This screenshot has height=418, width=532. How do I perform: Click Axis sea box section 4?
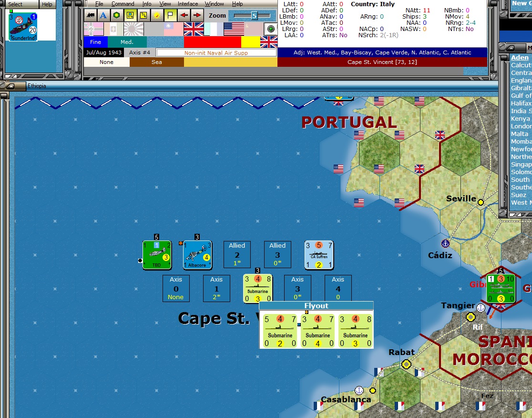pyautogui.click(x=338, y=288)
